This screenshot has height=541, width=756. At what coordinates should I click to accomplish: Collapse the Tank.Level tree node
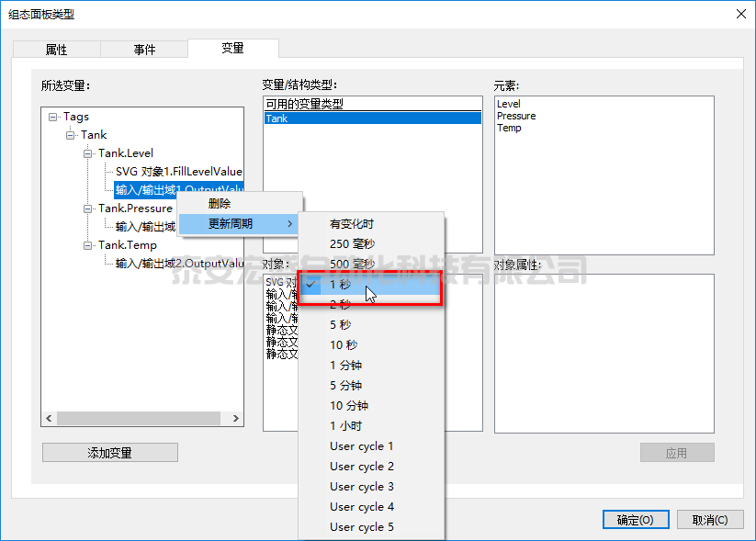(x=88, y=153)
